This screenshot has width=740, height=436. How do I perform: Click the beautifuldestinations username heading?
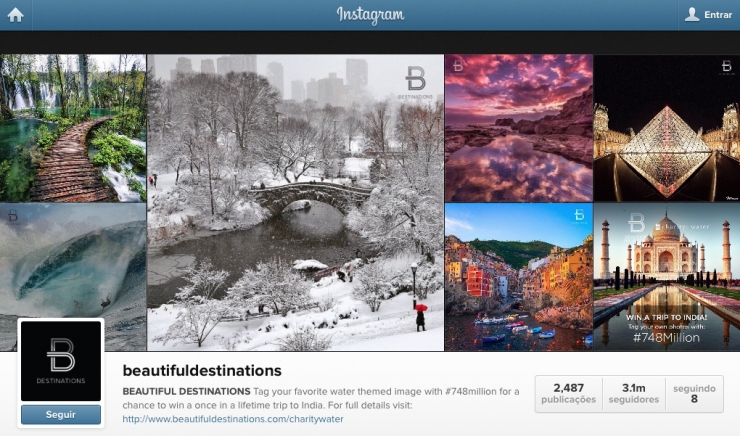coord(202,370)
